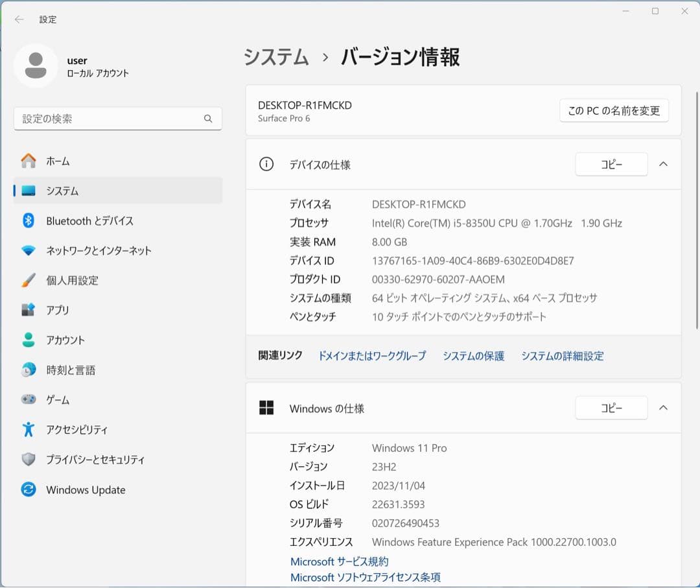The width and height of the screenshot is (700, 588).
Task: Collapse the Windows の仕様 section
Action: pyautogui.click(x=662, y=408)
